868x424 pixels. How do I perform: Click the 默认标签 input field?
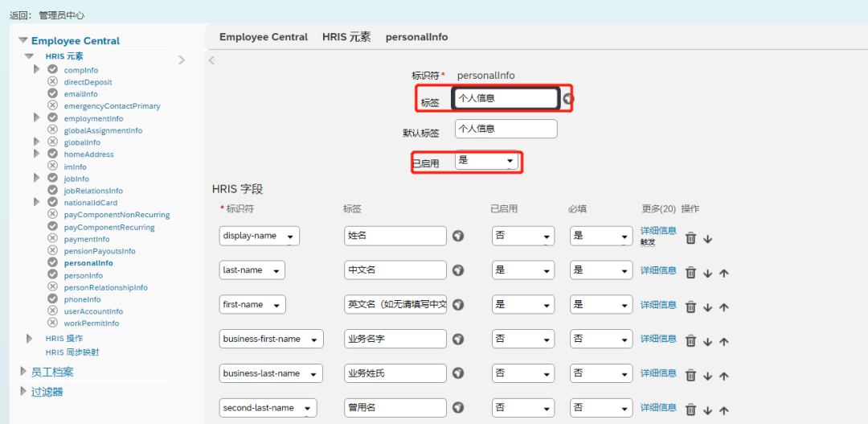[x=506, y=129]
